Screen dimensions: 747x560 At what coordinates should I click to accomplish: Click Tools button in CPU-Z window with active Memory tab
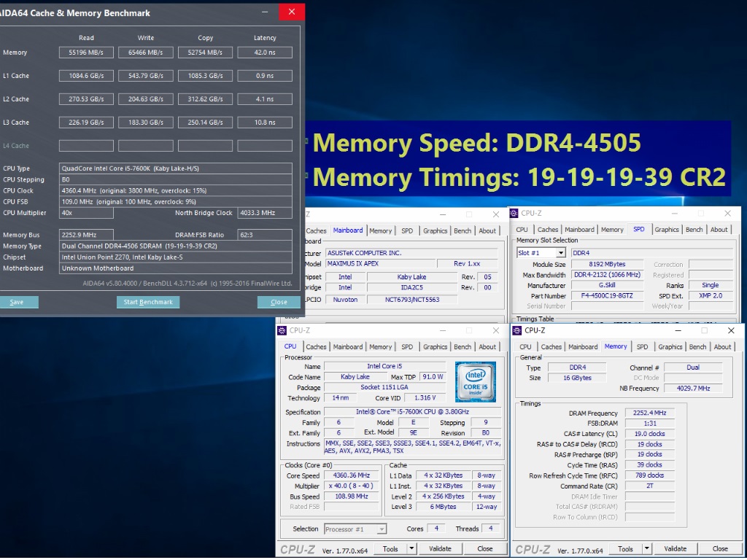625,548
